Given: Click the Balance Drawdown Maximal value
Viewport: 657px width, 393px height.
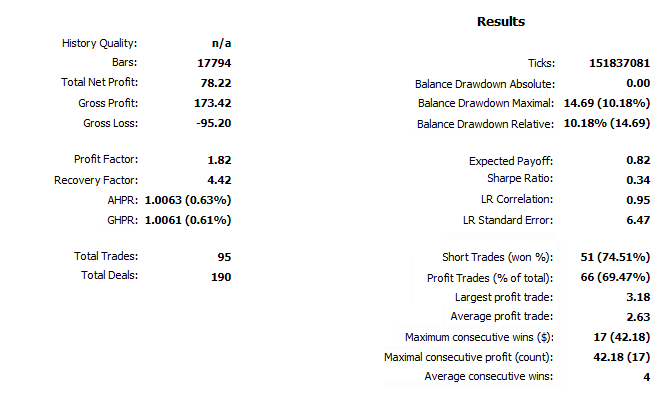Looking at the screenshot, I should 607,103.
